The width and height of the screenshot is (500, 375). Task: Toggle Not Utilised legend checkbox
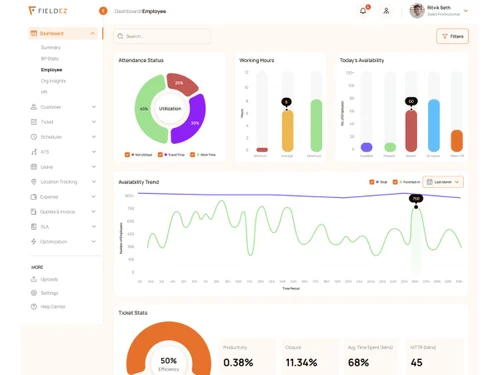coord(127,155)
